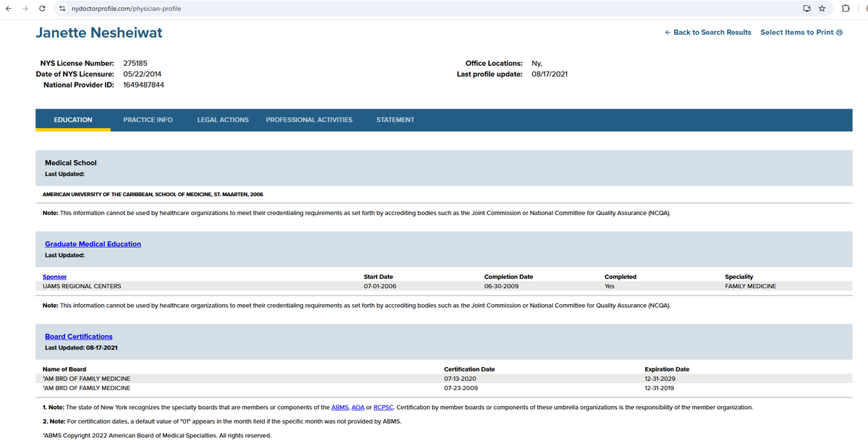Switch to the Legal Actions tab

point(223,119)
